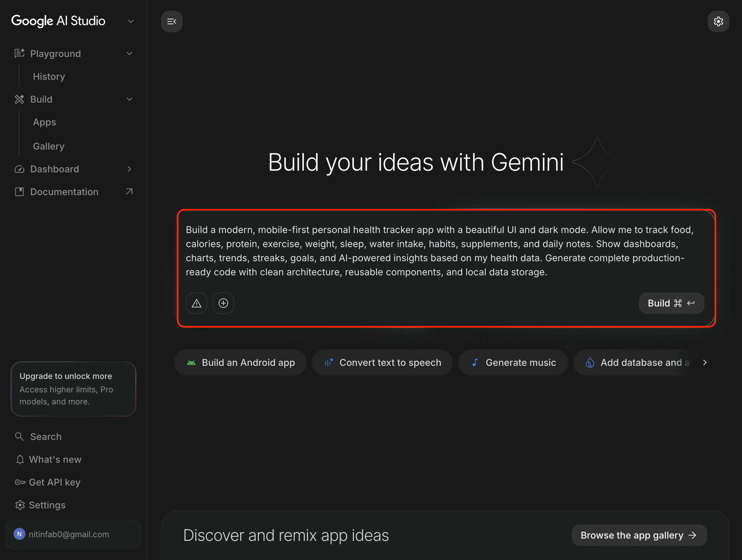Collapse the Playground section chevron
Viewport: 742px width, 560px height.
tap(129, 54)
